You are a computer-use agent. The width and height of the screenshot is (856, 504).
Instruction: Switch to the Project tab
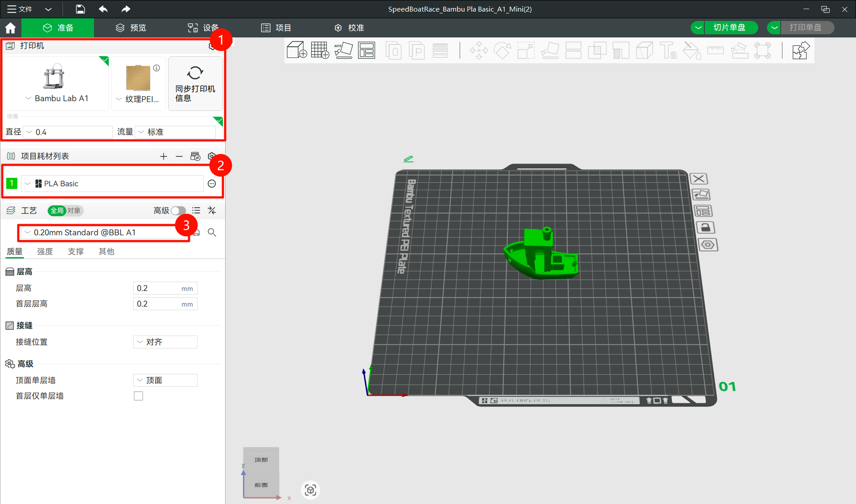(276, 28)
